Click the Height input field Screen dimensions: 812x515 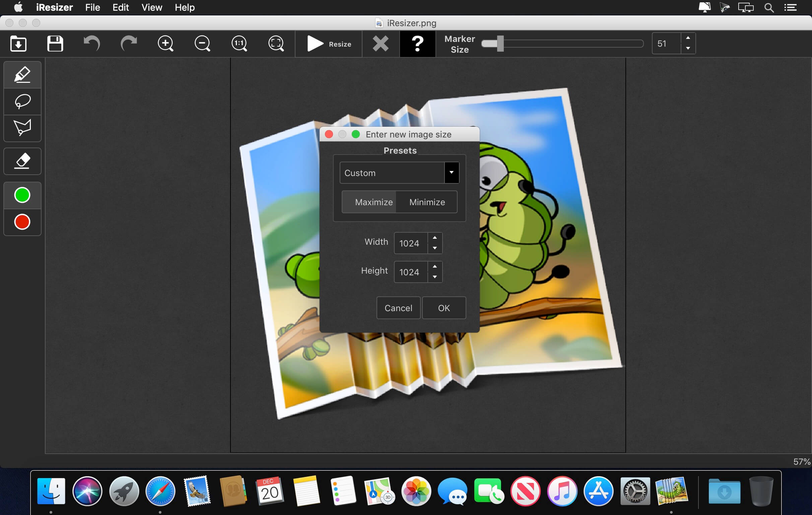pos(411,272)
